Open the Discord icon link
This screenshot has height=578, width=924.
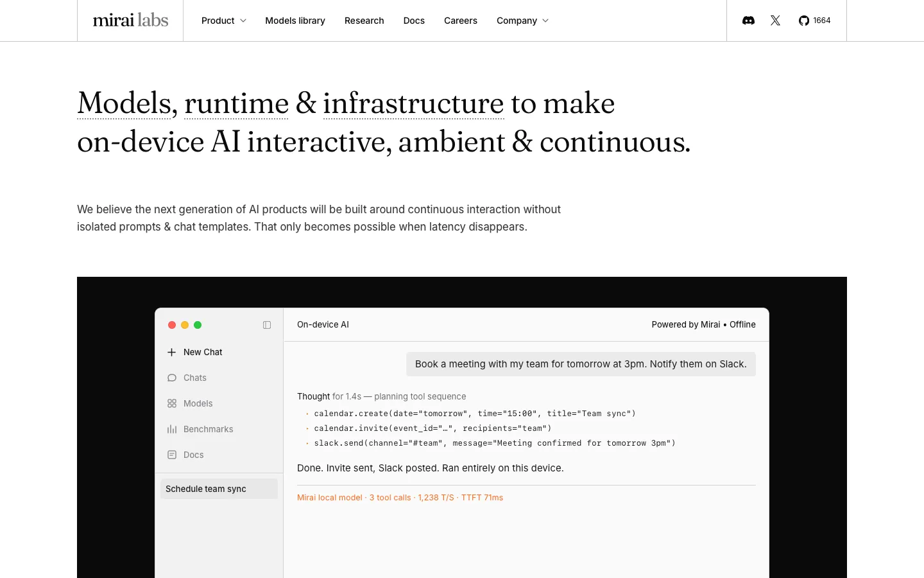point(748,21)
